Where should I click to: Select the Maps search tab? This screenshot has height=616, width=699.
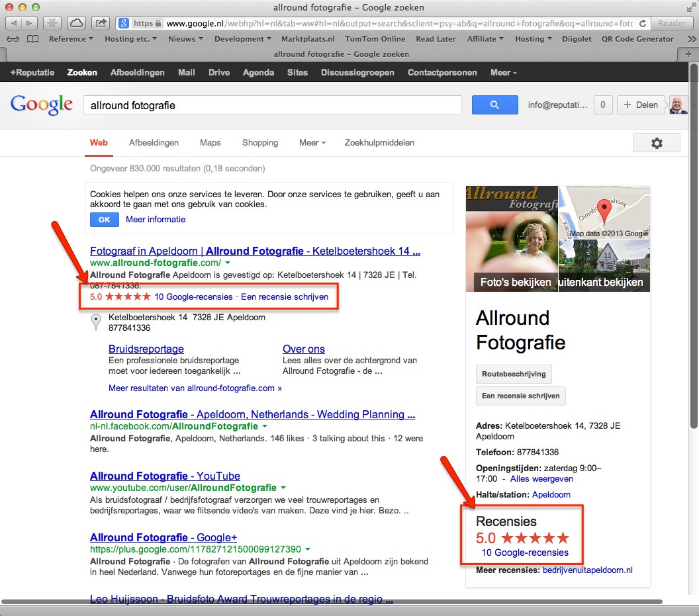click(210, 142)
